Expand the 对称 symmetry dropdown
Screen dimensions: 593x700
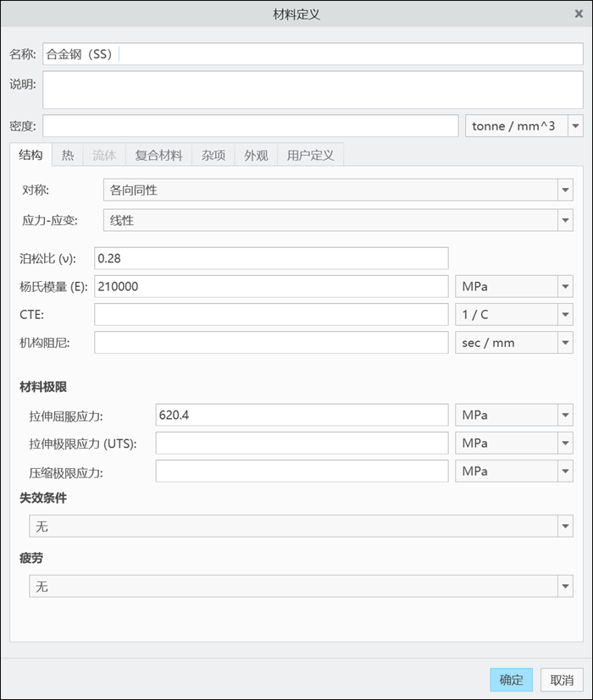pos(338,190)
